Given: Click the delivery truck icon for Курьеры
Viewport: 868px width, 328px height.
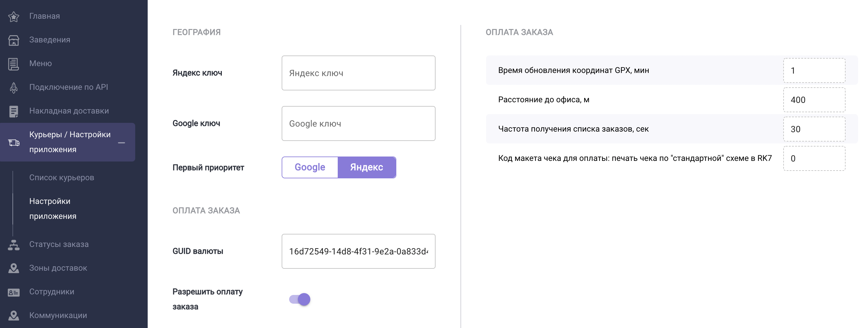Looking at the screenshot, I should coord(13,142).
